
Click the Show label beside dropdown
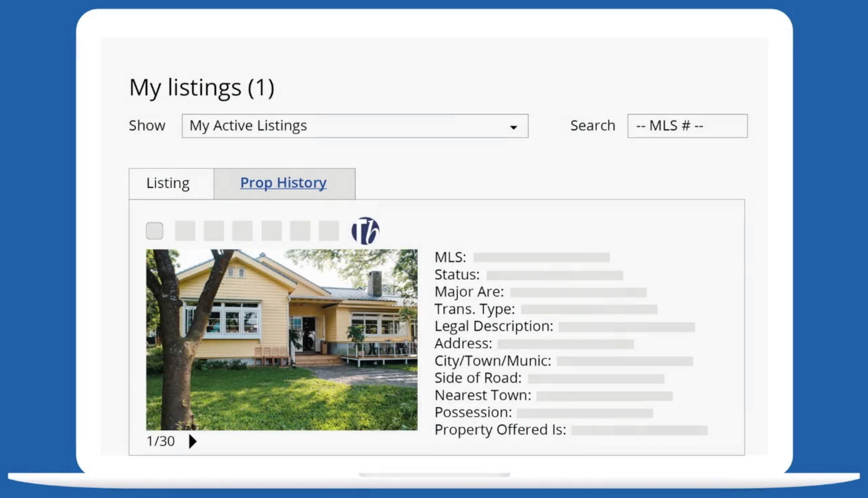pyautogui.click(x=147, y=126)
